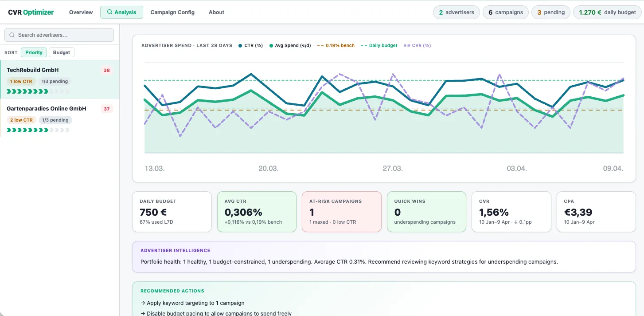Click the magnifier icon in search field
The width and height of the screenshot is (644, 316).
tap(12, 35)
